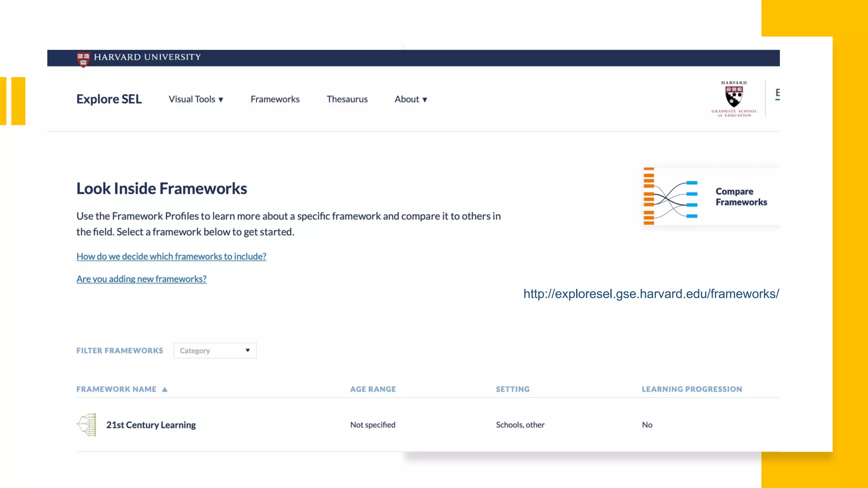This screenshot has height=488, width=868.
Task: Open the Compare Frameworks diagram thumbnail
Action: 670,196
